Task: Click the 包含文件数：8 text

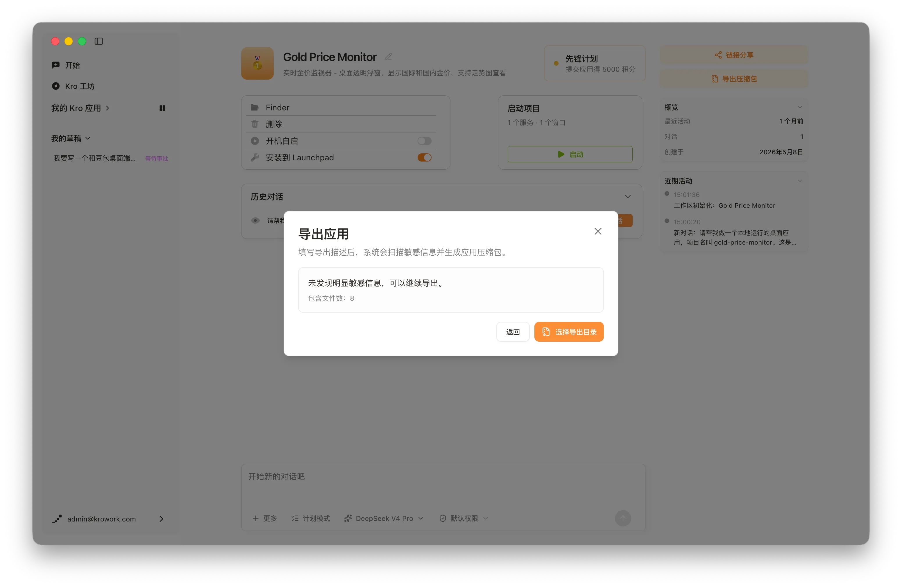Action: pyautogui.click(x=331, y=298)
